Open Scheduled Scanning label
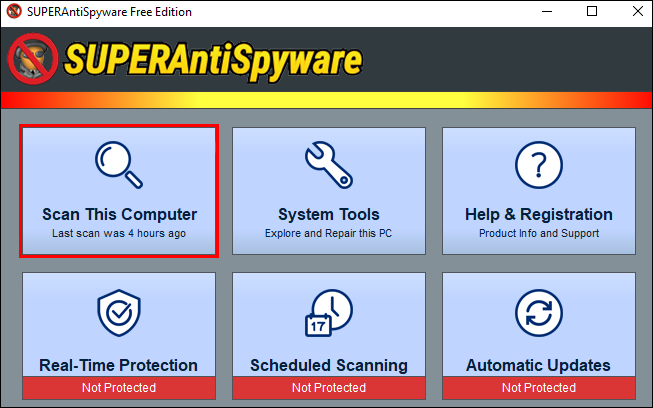This screenshot has height=408, width=653. [x=329, y=365]
